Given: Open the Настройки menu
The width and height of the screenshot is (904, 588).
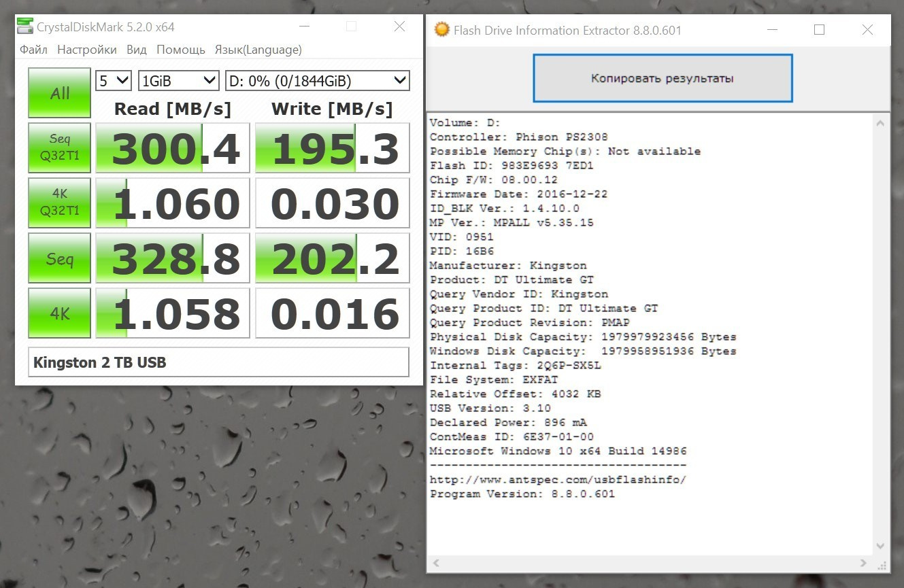Looking at the screenshot, I should click(x=87, y=50).
